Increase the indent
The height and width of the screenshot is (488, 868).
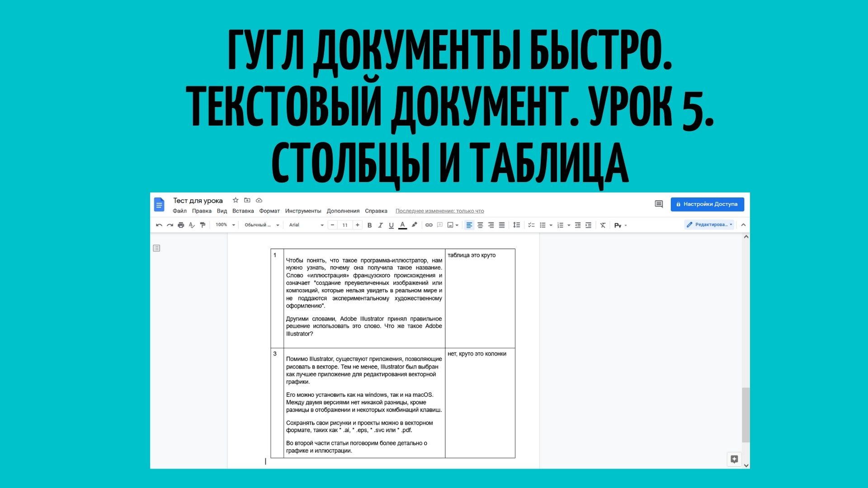[589, 225]
